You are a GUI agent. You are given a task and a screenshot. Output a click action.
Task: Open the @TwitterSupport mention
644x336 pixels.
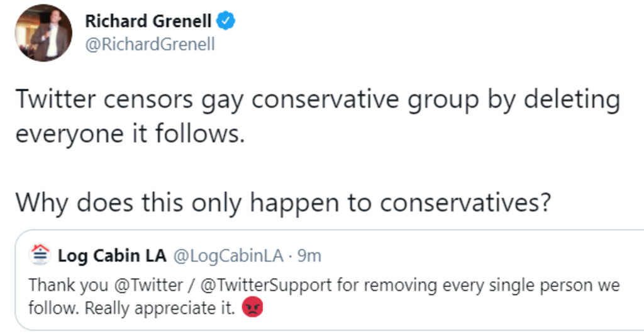265,285
